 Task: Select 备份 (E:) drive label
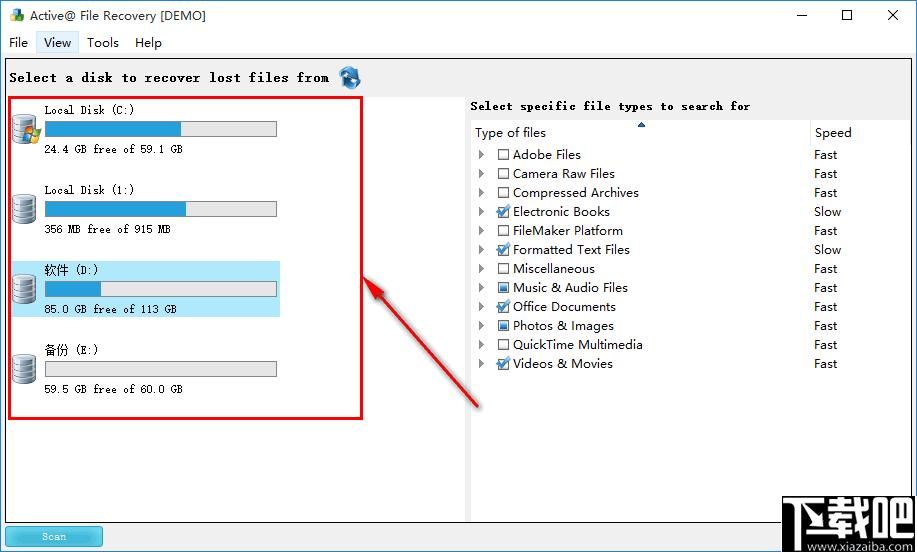71,350
